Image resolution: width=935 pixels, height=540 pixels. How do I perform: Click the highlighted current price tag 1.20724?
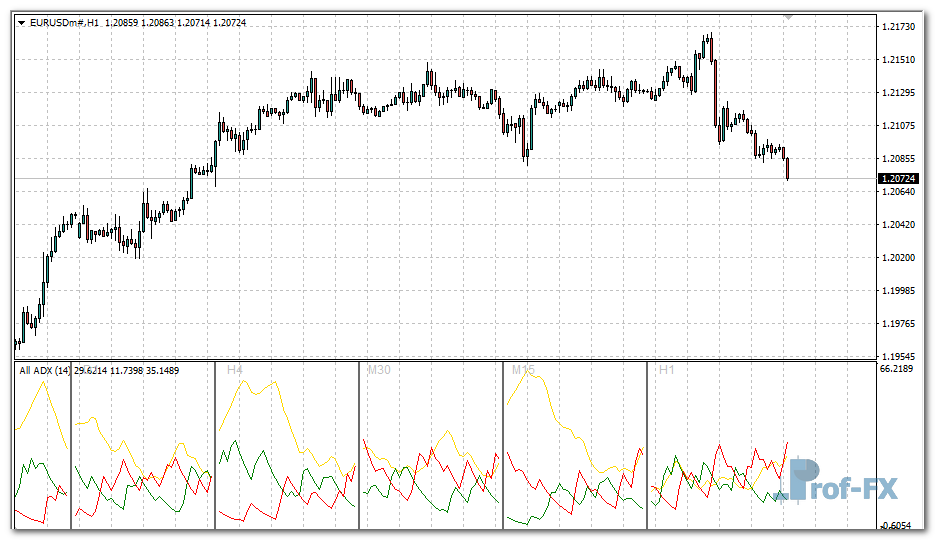[899, 179]
